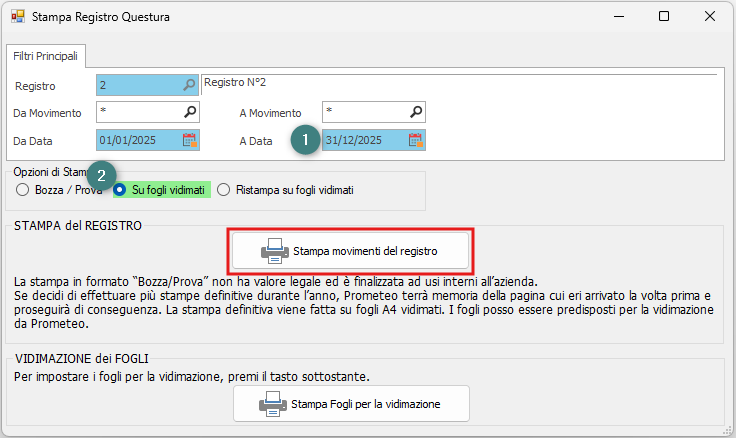736x438 pixels.
Task: Select the Bozza / Prova radio option
Action: (x=23, y=189)
